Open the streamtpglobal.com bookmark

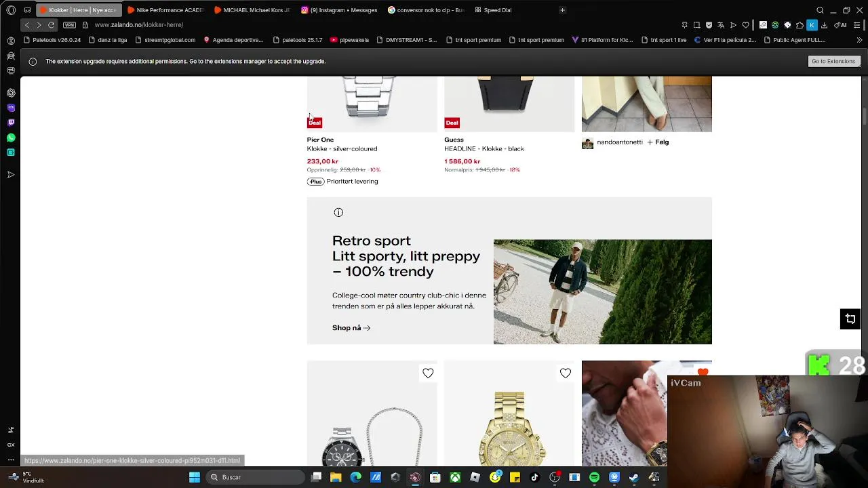[165, 40]
